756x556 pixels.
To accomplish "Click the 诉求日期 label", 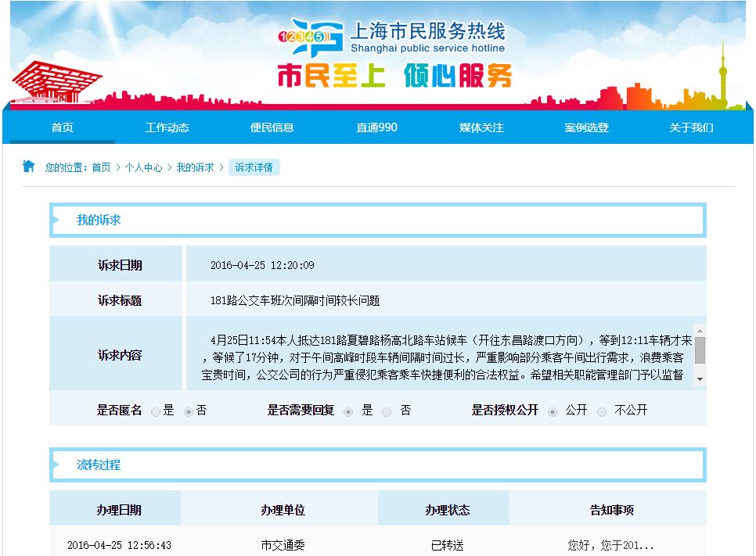I will [x=120, y=265].
